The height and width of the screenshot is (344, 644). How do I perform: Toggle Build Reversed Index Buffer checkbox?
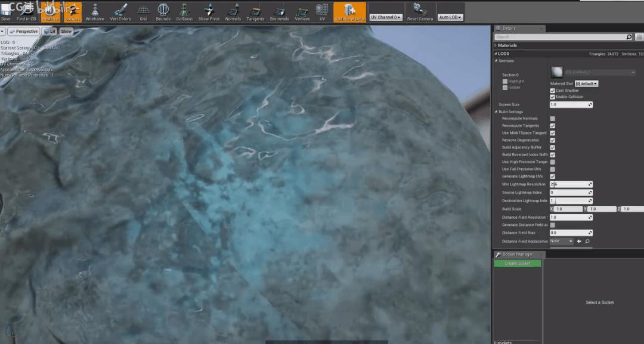552,155
